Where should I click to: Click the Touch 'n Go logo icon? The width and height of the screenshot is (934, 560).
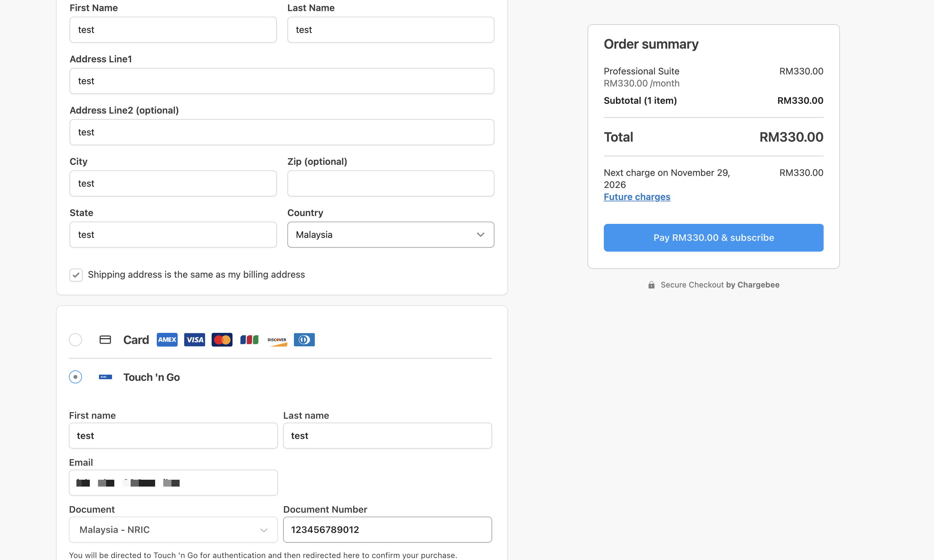pos(105,377)
